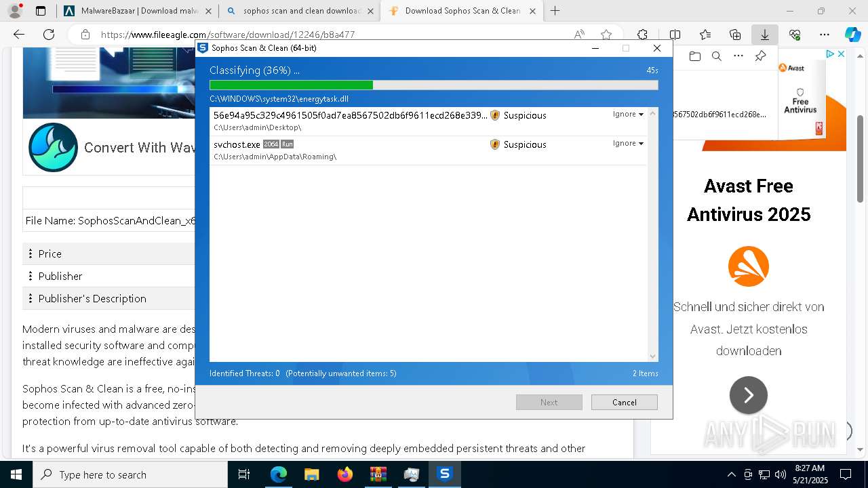Click the Sophos Scan & Clean taskbar icon
Viewport: 868px width, 488px height.
(444, 474)
